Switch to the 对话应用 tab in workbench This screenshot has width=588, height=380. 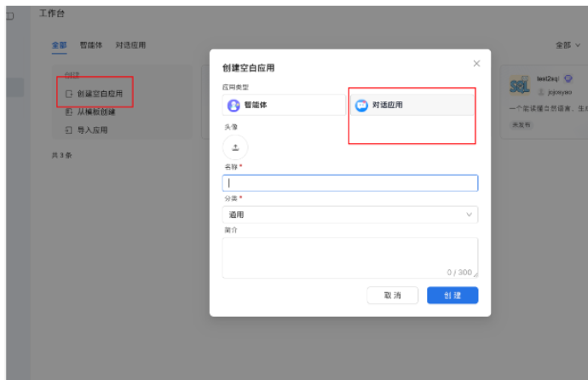(130, 45)
